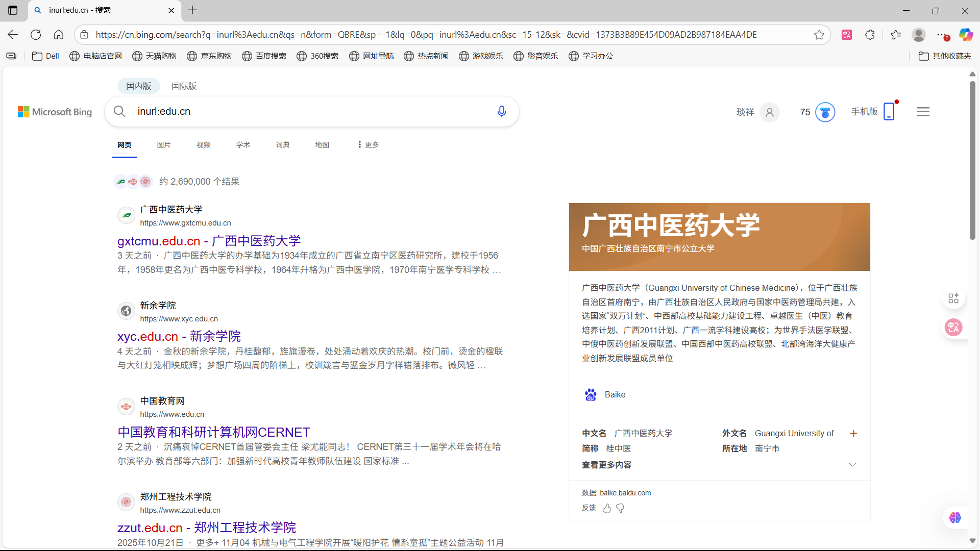Give thumbs down on the knowledge card
The height and width of the screenshot is (551, 980).
point(620,508)
